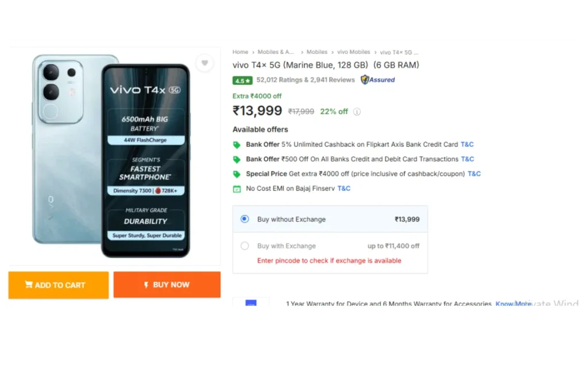The image size is (588, 392).
Task: Open T&C for No Cost EMI offer
Action: click(x=344, y=188)
